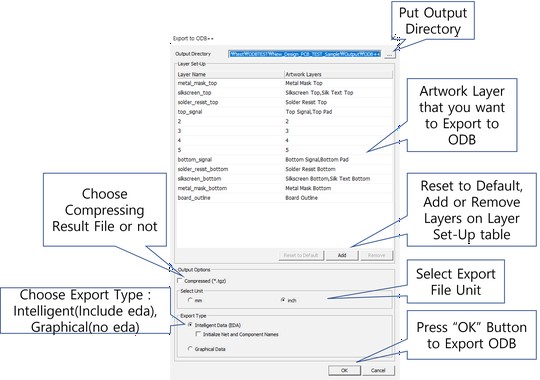Viewport: 540px width, 380px height.
Task: Check Initialize Net and Component Names
Action: tap(198, 334)
